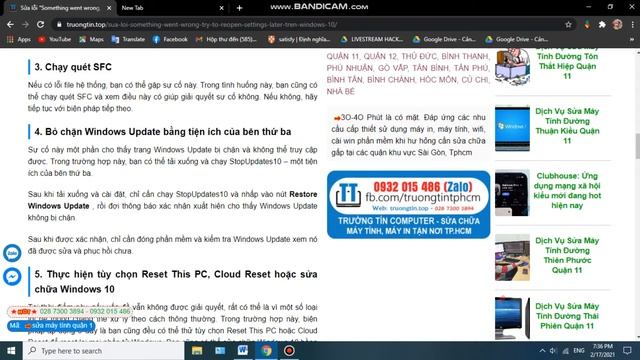
Task: Click the bold text Restore Windows Update
Action: tap(173, 200)
